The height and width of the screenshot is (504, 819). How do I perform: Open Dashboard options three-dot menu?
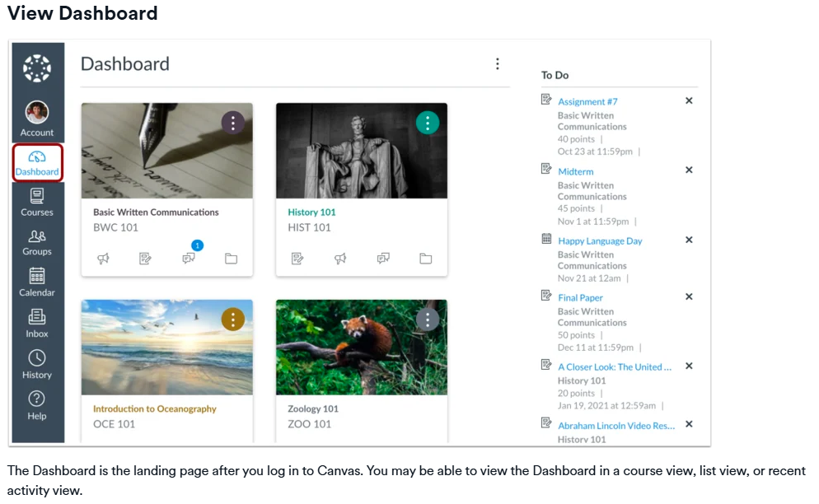point(498,63)
